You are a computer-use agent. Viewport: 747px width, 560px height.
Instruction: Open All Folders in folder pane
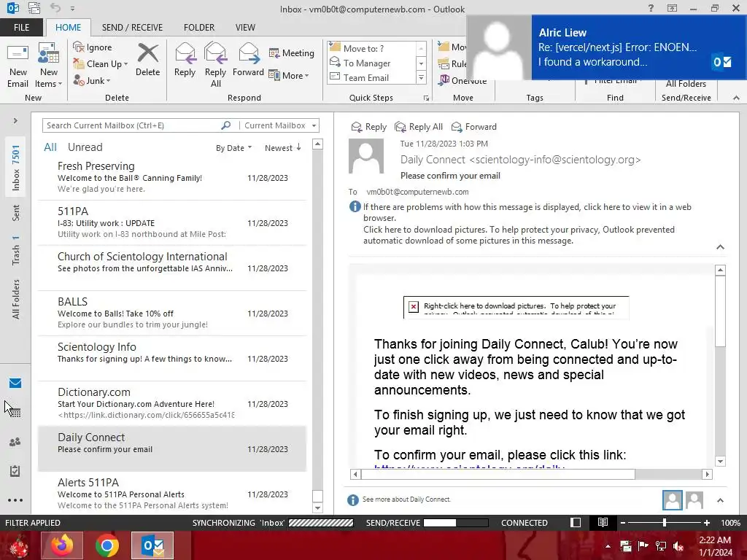(16, 299)
